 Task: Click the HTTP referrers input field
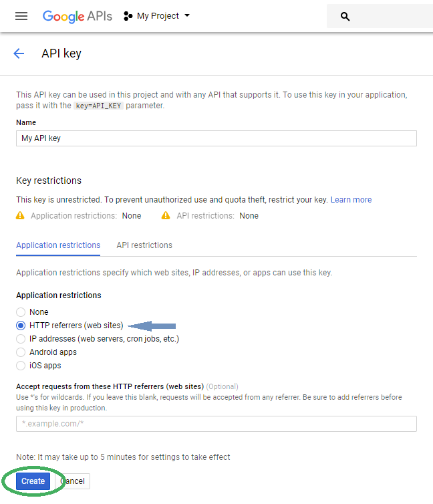216,424
